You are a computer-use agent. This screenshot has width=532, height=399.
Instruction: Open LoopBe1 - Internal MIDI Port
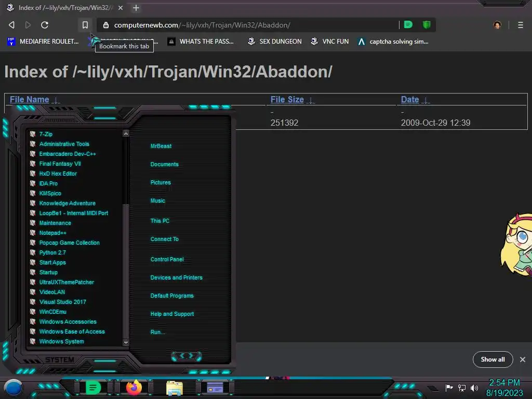pyautogui.click(x=73, y=212)
